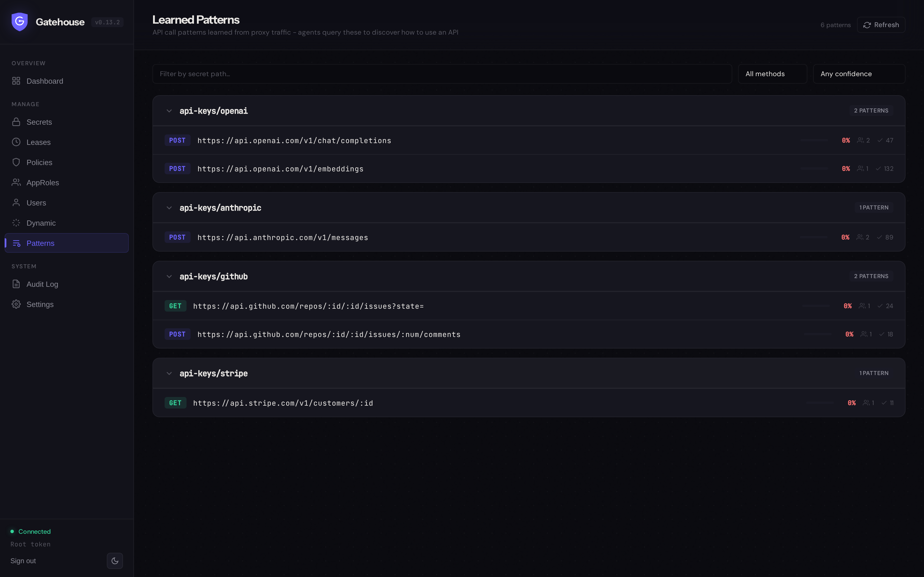
Task: Open the All methods dropdown
Action: click(772, 74)
